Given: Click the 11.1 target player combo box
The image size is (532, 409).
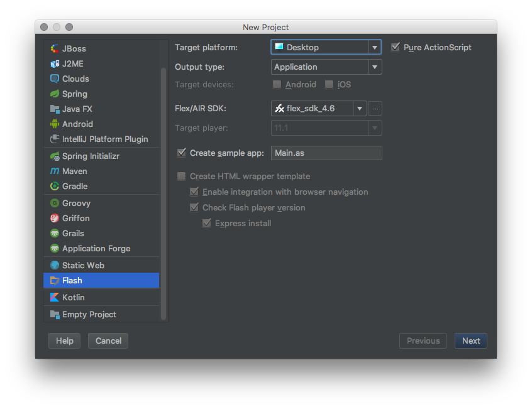Looking at the screenshot, I should [x=326, y=128].
